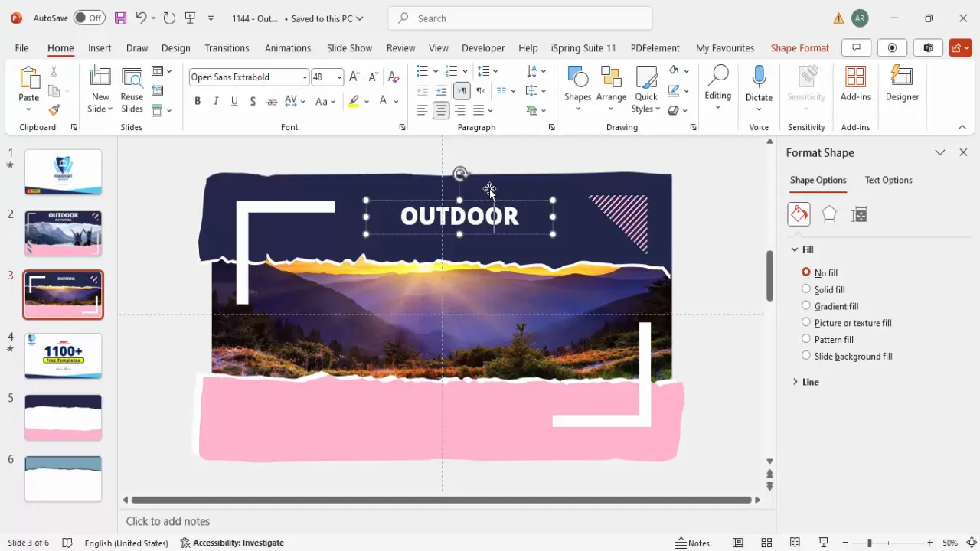This screenshot has width=980, height=551.
Task: Apply text Shadow formatting
Action: (253, 101)
